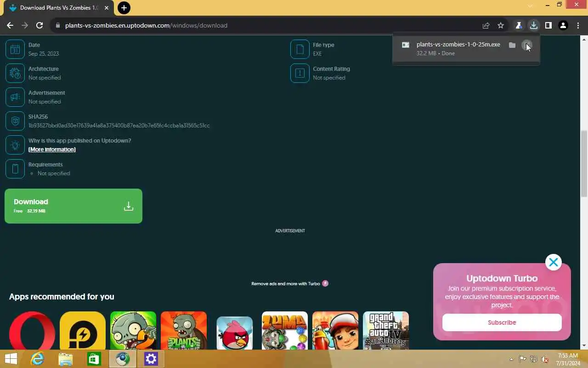Bookmark this page with the star icon
588x368 pixels.
(x=501, y=25)
